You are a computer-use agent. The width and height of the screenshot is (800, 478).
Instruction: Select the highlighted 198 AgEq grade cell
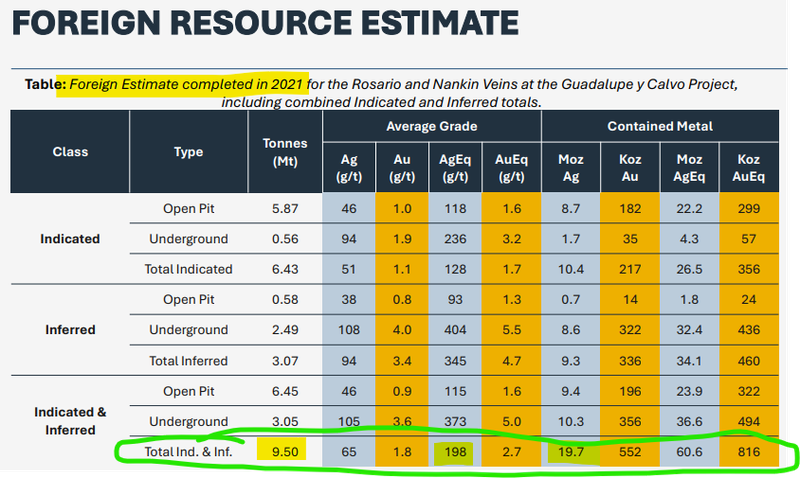pos(457,450)
